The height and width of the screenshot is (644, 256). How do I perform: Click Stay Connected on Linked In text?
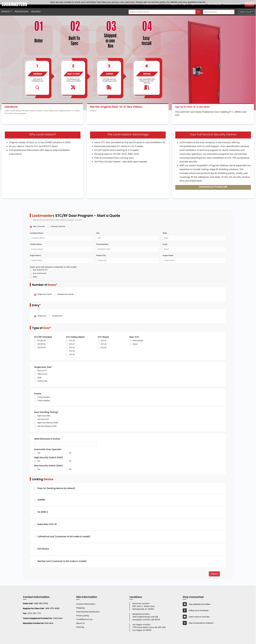[201, 623]
